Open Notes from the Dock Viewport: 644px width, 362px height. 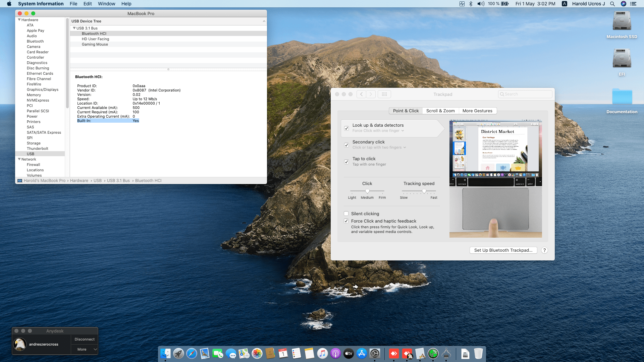tap(309, 353)
